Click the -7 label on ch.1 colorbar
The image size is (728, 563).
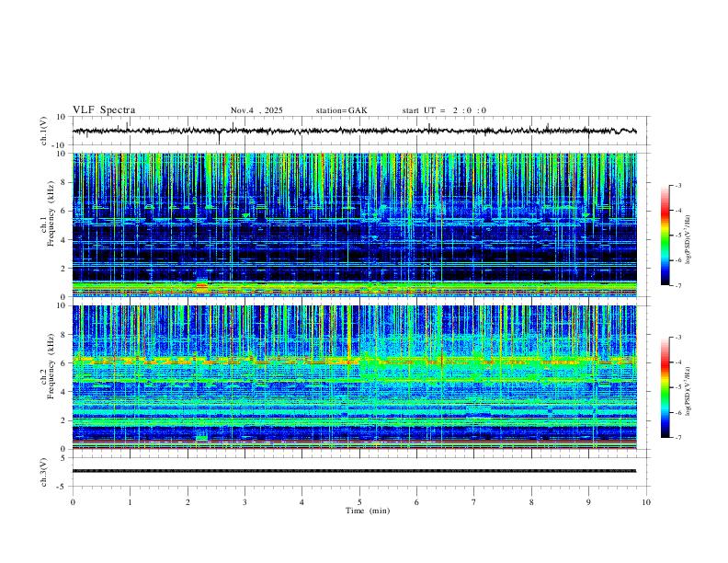[x=677, y=285]
